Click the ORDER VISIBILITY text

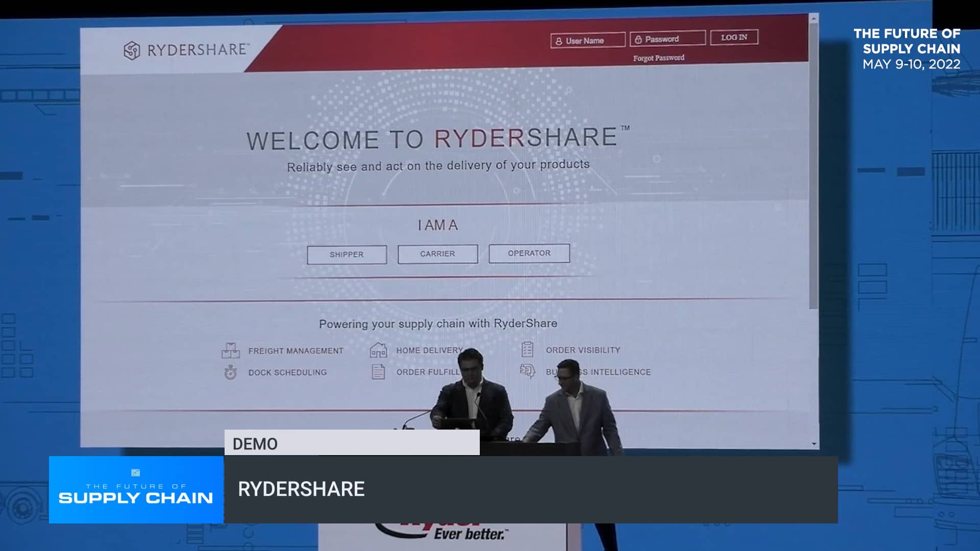(x=583, y=350)
